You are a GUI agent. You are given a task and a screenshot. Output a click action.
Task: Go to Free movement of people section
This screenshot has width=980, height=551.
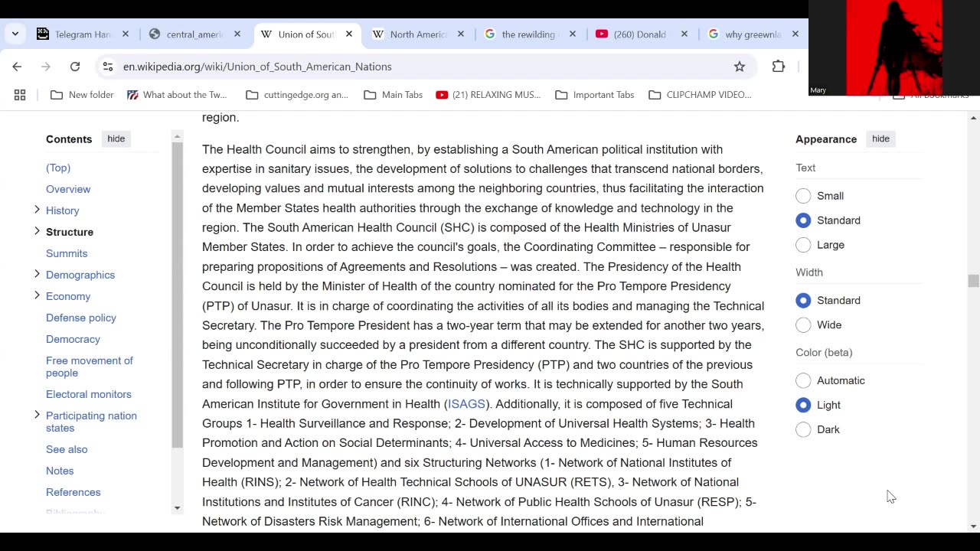tap(90, 367)
